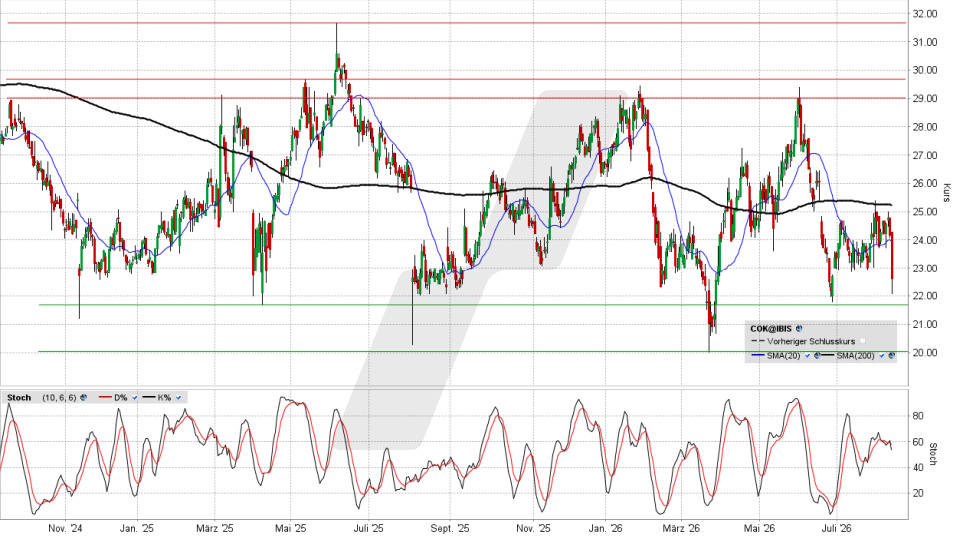960x540 pixels.
Task: Click the 25.00 price axis label
Action: click(x=924, y=212)
